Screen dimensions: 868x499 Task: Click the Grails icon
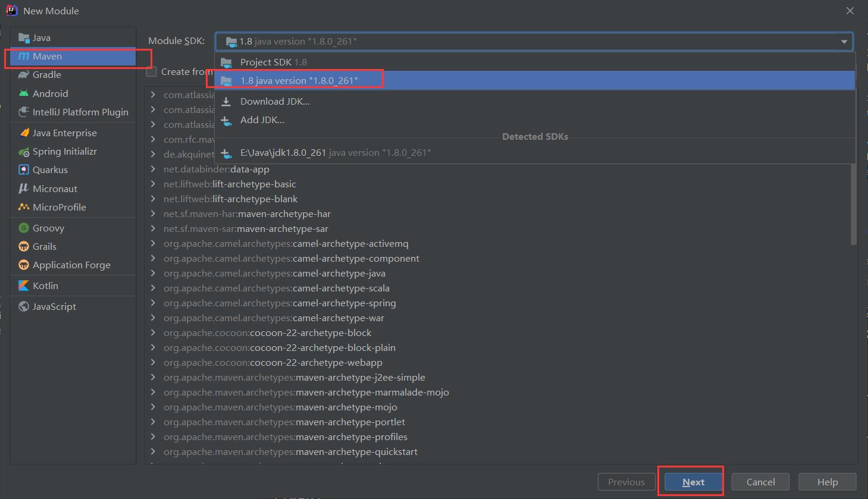pyautogui.click(x=24, y=246)
